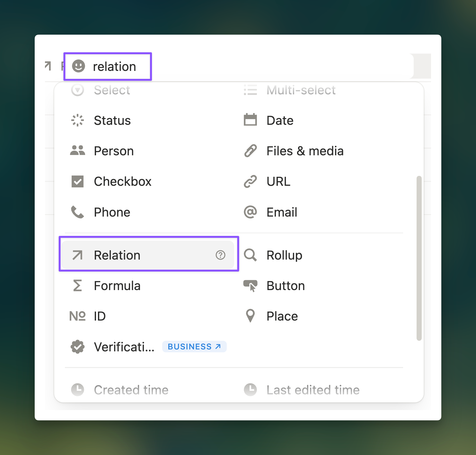
Task: Click the Email at-sign icon
Action: coord(250,212)
